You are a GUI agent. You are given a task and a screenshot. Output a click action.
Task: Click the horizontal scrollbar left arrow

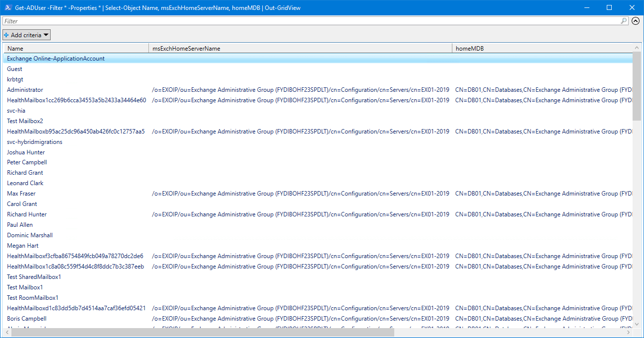[7, 332]
